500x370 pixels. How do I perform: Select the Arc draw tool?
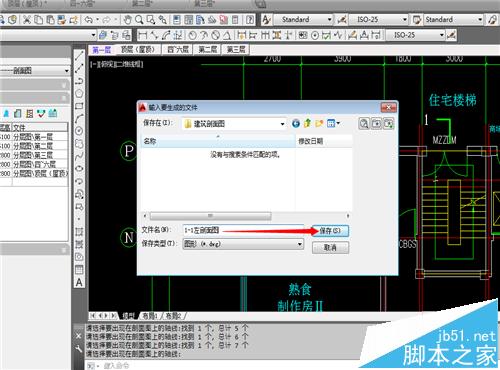(x=79, y=118)
